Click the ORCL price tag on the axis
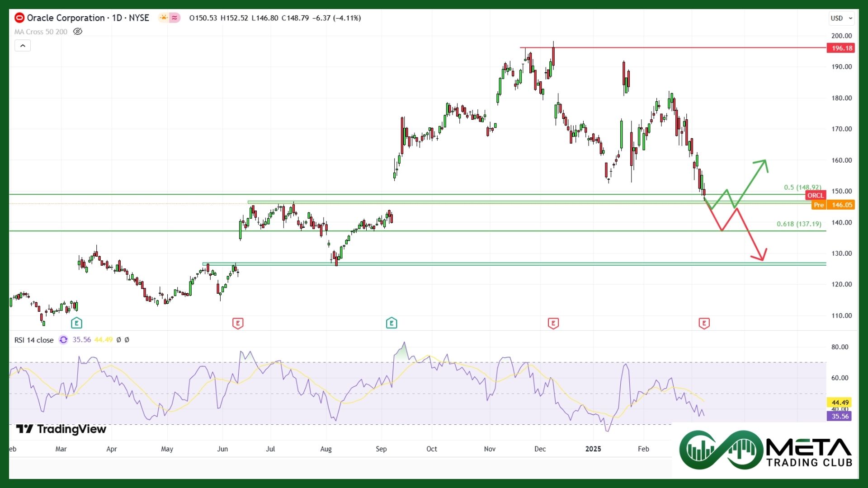868x488 pixels. coord(816,195)
